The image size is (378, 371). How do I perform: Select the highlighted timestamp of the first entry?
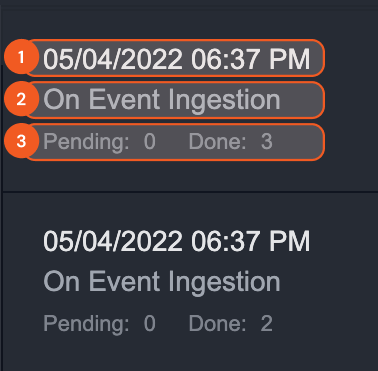click(x=177, y=59)
